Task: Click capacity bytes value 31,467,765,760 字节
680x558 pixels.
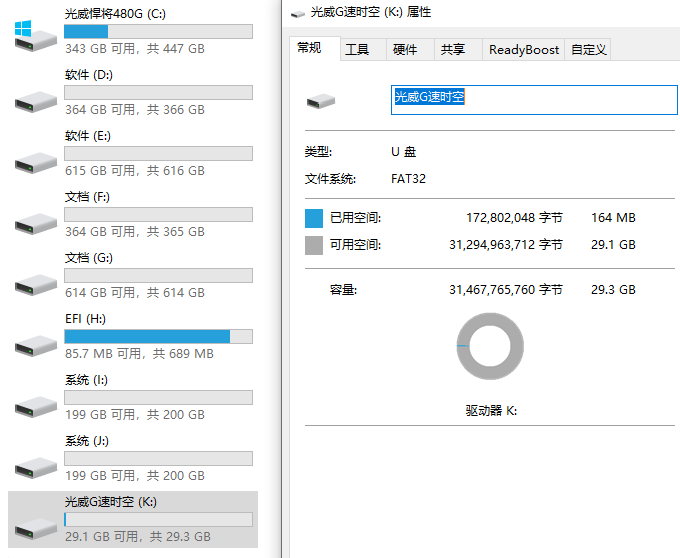Action: [x=506, y=290]
